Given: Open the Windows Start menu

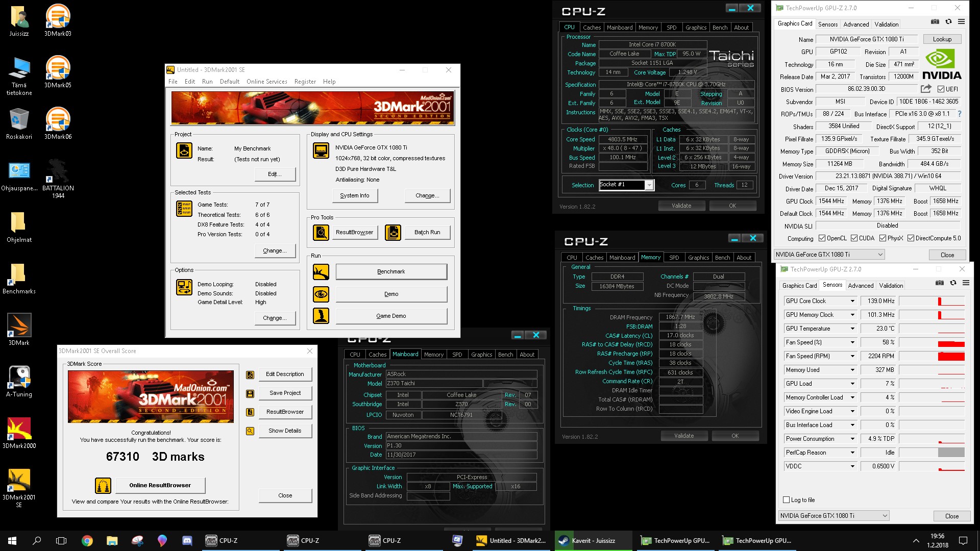Looking at the screenshot, I should pos(12,541).
